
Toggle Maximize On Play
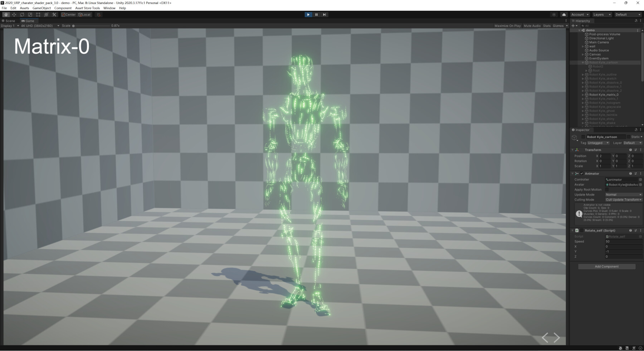[507, 26]
